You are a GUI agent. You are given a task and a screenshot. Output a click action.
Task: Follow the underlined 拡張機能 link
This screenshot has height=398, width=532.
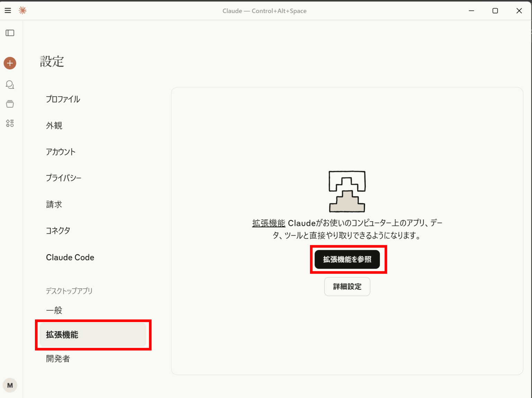(268, 223)
